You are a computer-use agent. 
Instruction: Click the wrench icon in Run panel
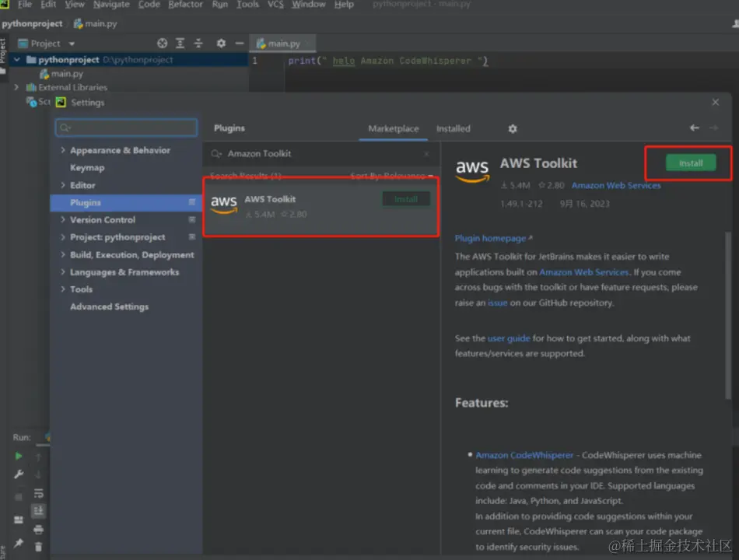click(19, 474)
